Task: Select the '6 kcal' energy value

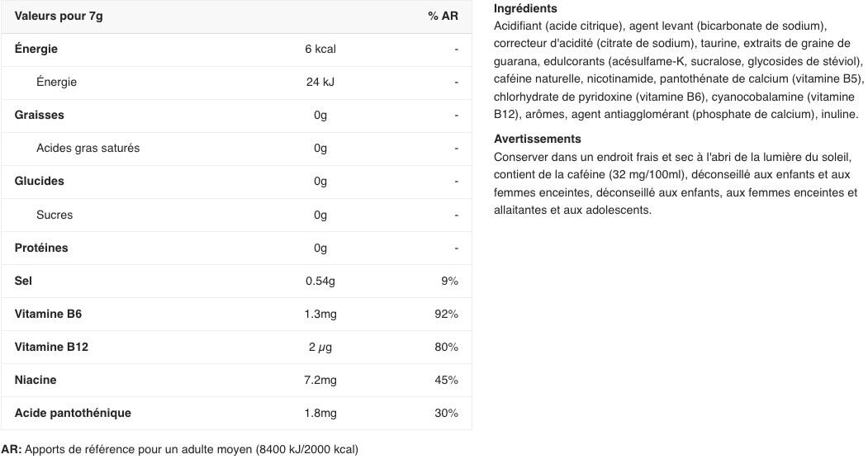Action: click(x=320, y=49)
